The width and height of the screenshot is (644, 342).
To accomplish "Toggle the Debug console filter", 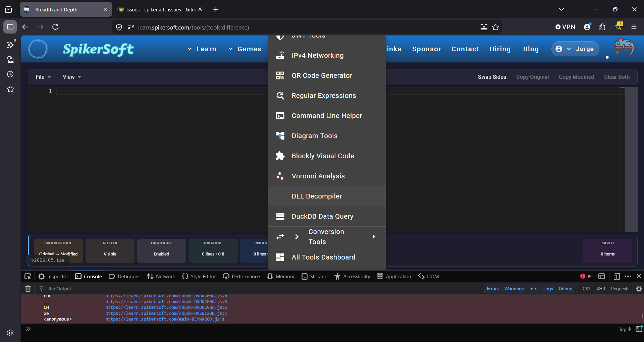I will [566, 289].
